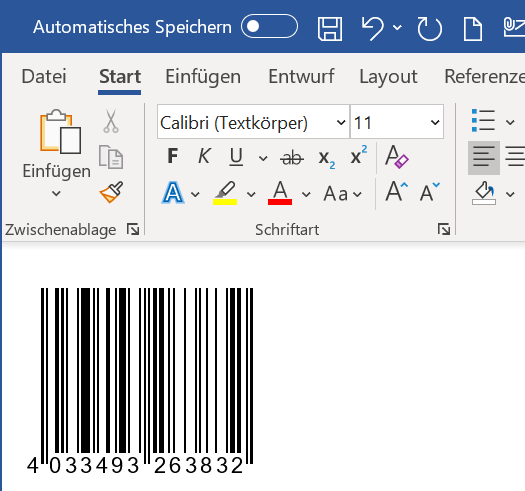Open the bullet library dropdown arrow

(510, 122)
